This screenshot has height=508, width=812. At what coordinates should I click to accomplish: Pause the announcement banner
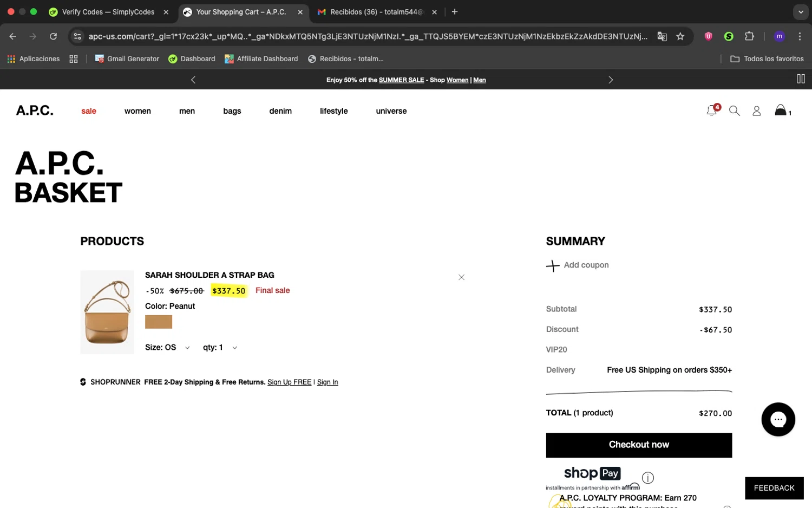(x=801, y=79)
